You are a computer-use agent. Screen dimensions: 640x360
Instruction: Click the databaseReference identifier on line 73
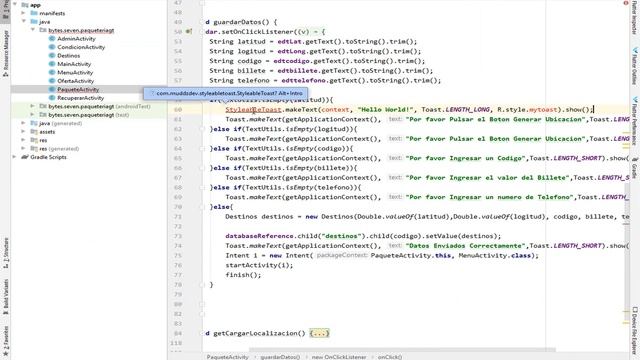point(259,236)
